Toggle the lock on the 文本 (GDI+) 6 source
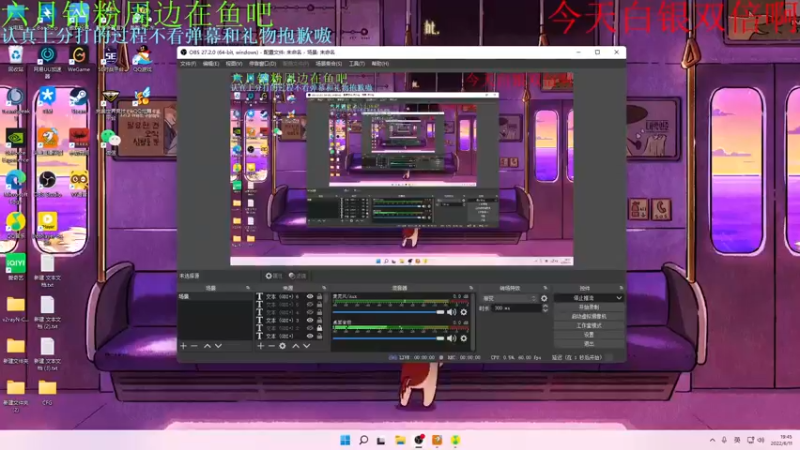 [x=319, y=296]
